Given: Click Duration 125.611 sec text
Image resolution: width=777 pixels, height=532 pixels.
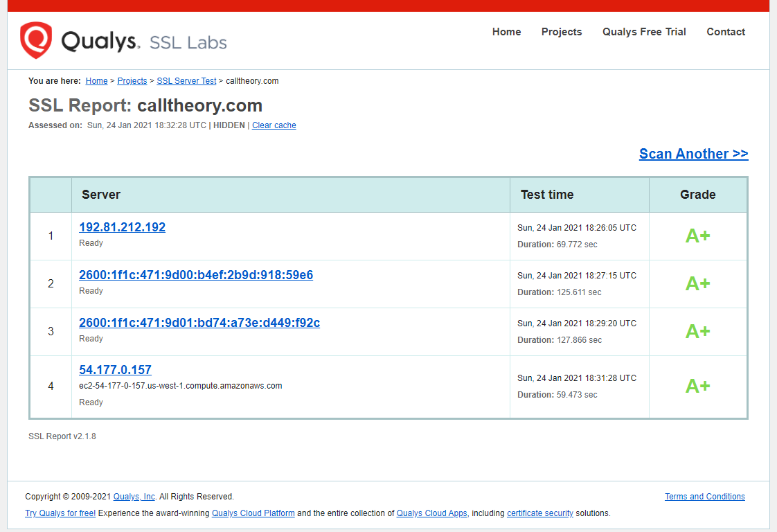Looking at the screenshot, I should point(560,292).
